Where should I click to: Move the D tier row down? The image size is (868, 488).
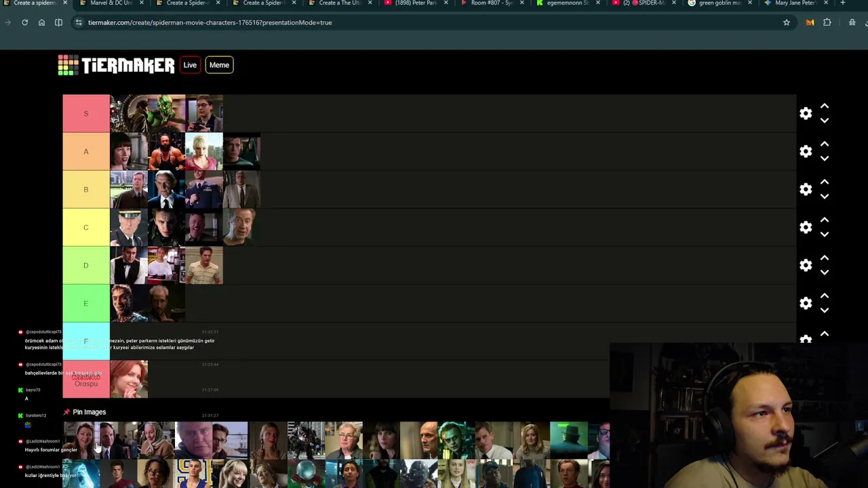tap(825, 272)
